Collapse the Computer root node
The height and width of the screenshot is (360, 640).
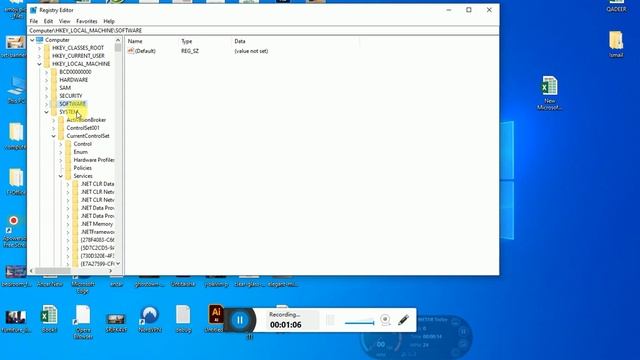tap(32, 40)
